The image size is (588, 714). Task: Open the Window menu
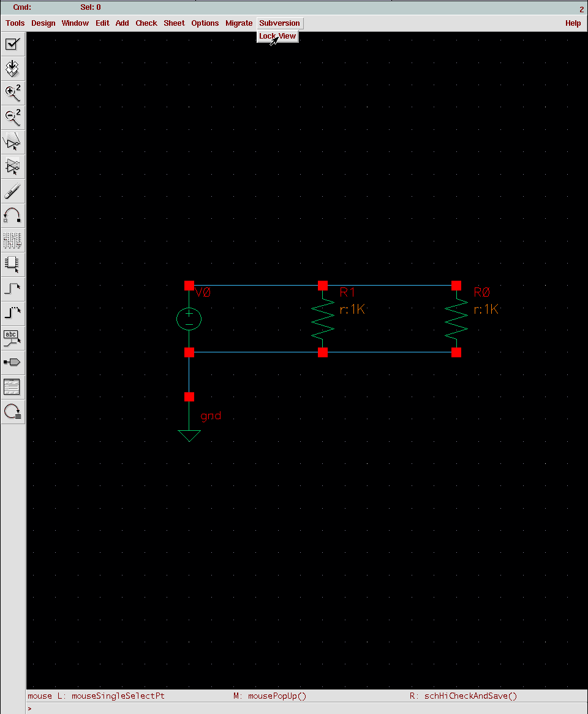[x=75, y=23]
